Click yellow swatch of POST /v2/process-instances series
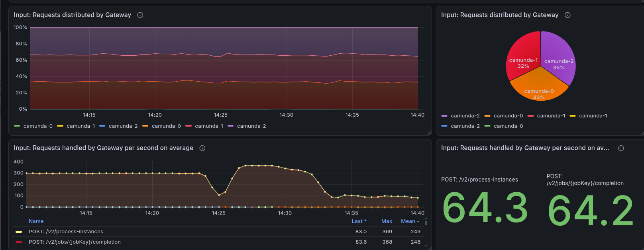644x250 pixels. coord(19,232)
